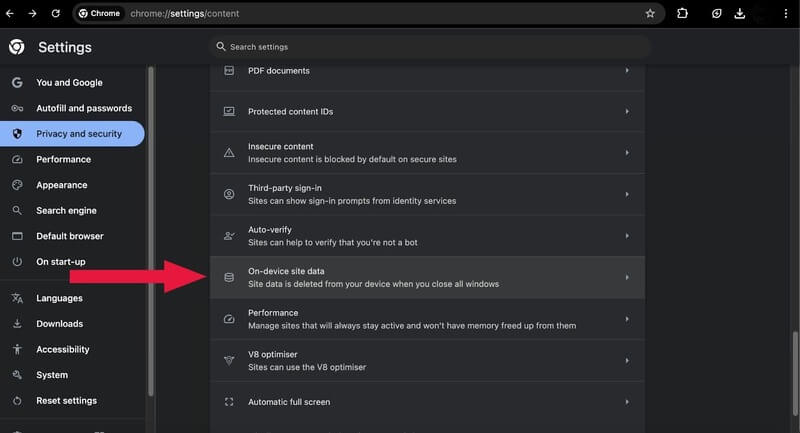Click the full screen brackets icon
Screen dimensions: 800x433
tap(229, 402)
